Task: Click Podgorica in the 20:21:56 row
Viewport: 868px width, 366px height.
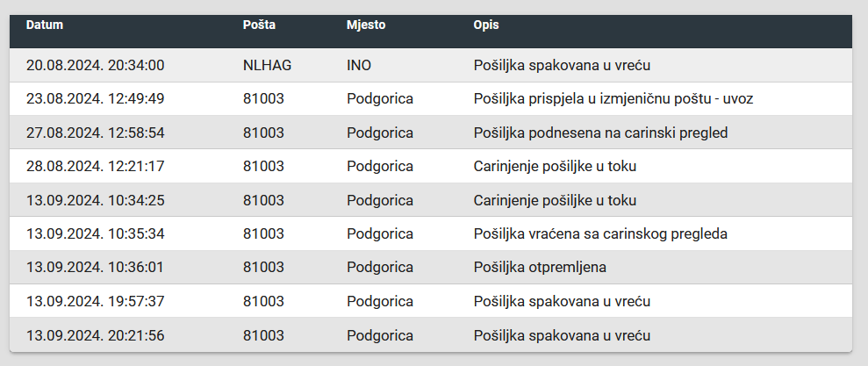Action: point(380,335)
